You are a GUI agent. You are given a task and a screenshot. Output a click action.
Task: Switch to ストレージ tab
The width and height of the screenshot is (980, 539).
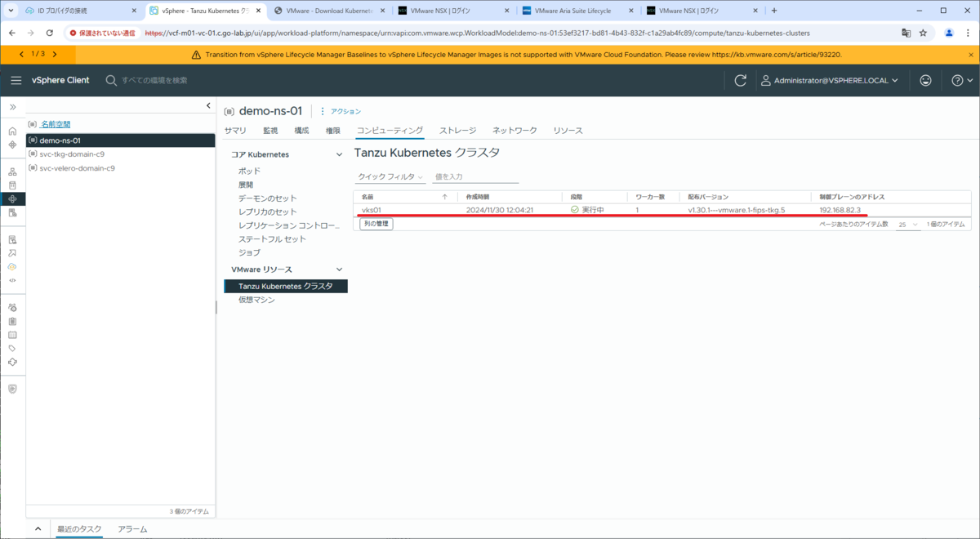(457, 131)
